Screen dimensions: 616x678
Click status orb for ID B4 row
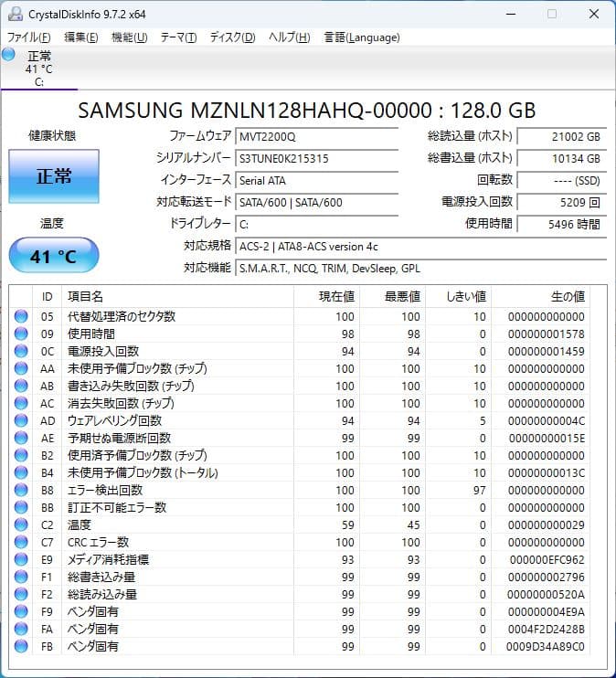click(21, 472)
